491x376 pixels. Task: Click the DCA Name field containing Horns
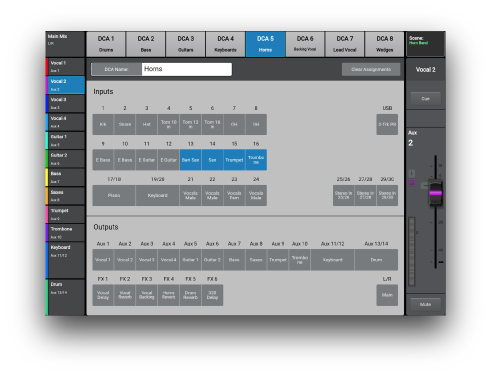(x=187, y=69)
